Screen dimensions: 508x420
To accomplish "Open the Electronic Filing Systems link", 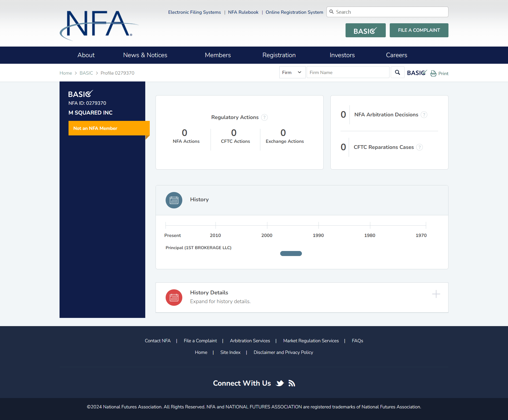I will (194, 12).
